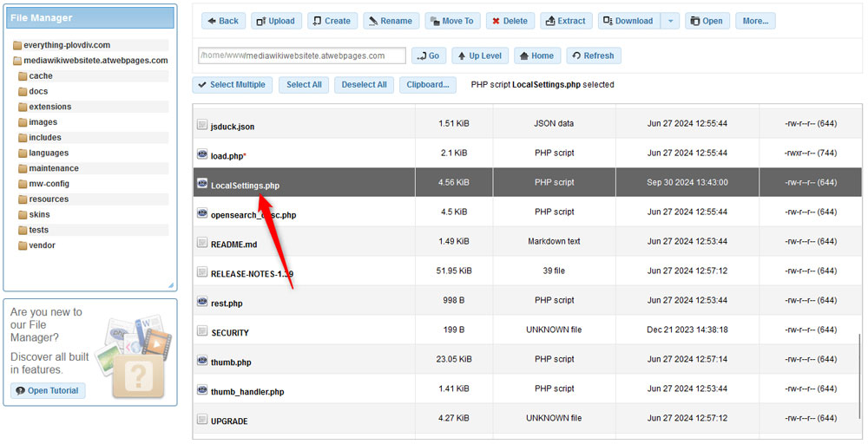Click the thumb_handler.php file icon
868x444 pixels.
point(202,390)
